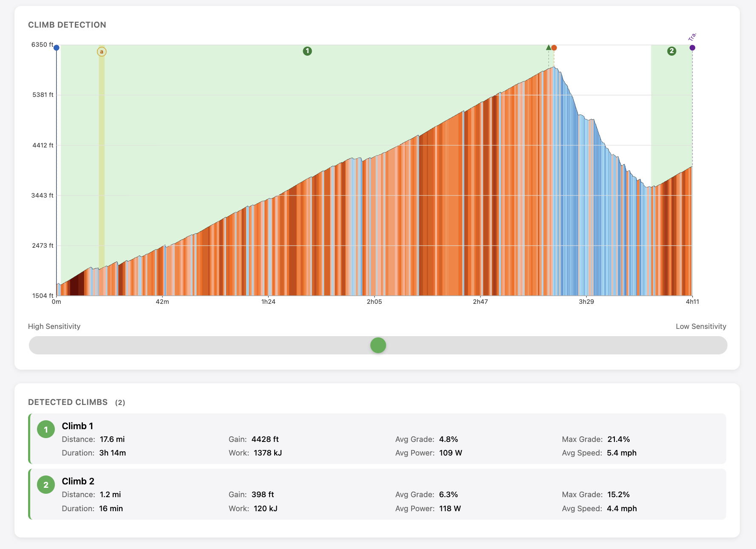Select the circled 'a' annotation marker
This screenshot has height=549, width=756.
[x=102, y=51]
